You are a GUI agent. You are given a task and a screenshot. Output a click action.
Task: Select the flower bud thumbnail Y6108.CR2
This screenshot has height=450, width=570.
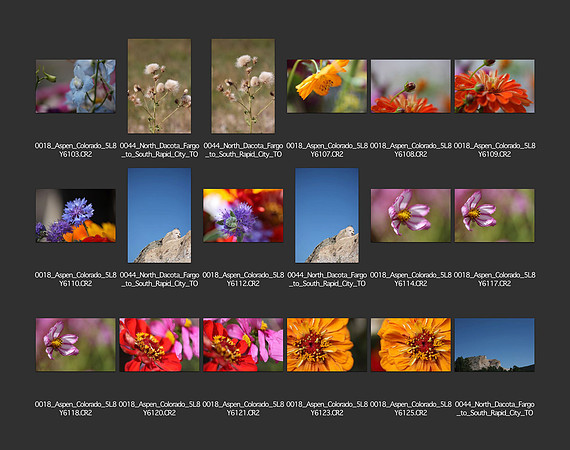click(411, 86)
